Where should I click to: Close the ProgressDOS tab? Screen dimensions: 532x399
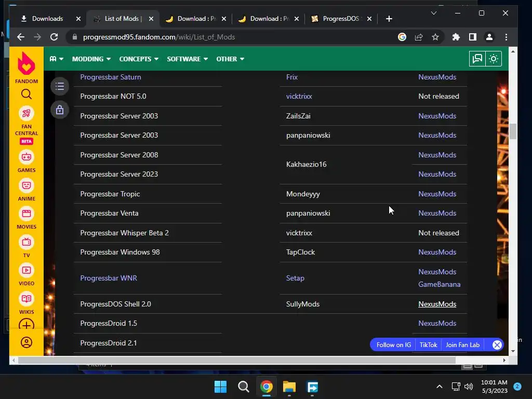point(369,19)
